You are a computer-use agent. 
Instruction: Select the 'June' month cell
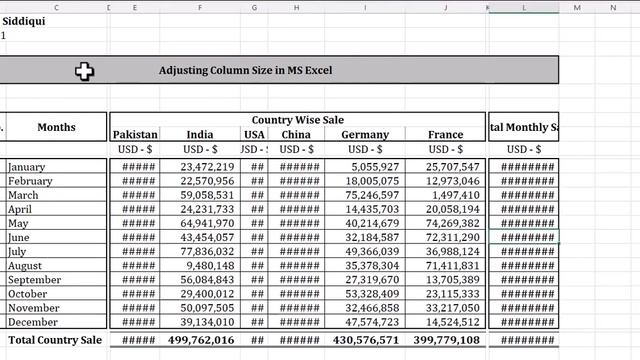56,237
